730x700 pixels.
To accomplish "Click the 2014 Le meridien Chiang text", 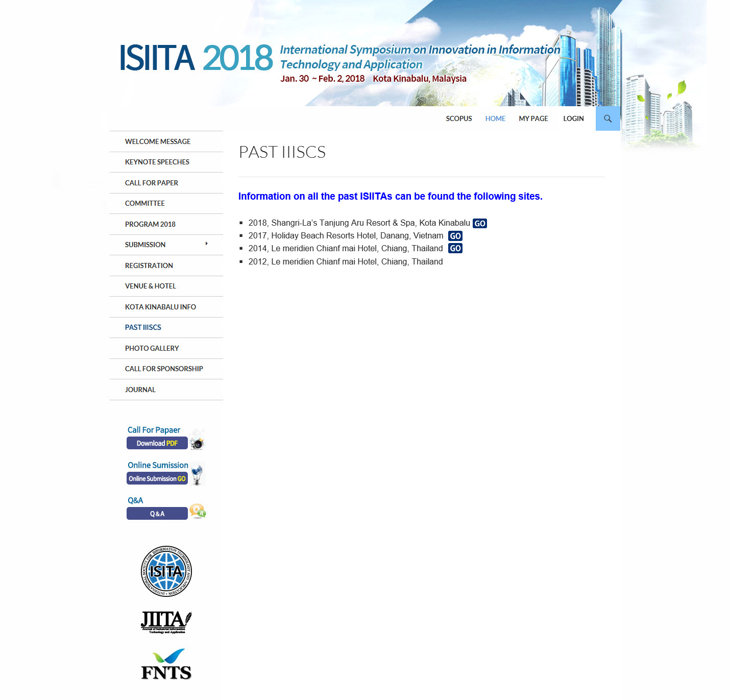I will pos(346,249).
